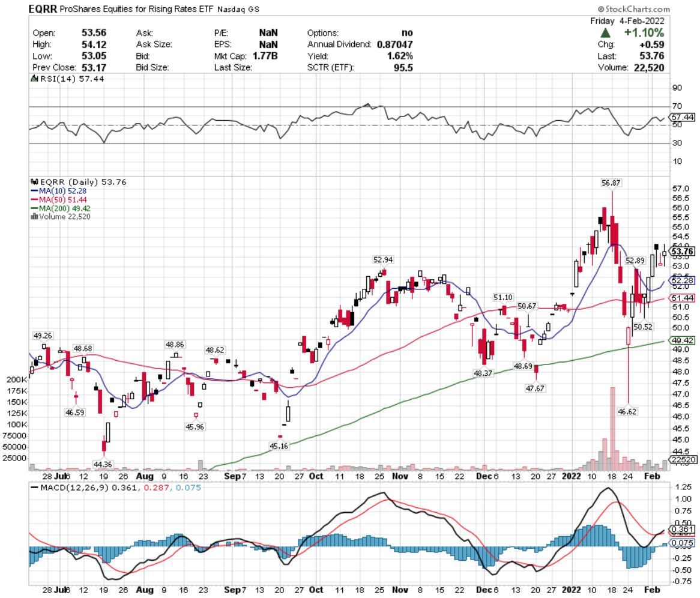Click the 57.44 RSI axis tag
Screen dimensions: 700x598
[682, 117]
